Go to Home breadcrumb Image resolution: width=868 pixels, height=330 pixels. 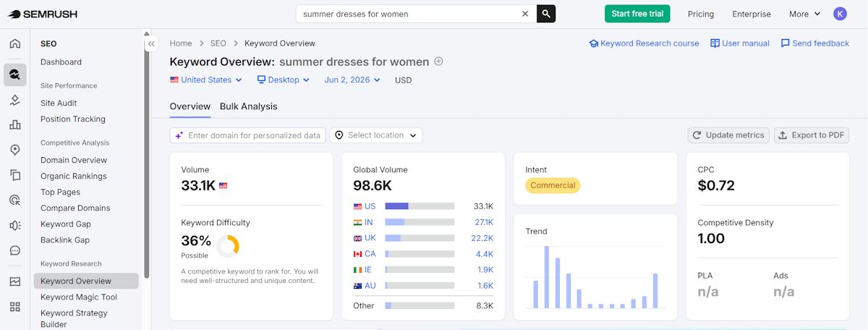pyautogui.click(x=181, y=43)
